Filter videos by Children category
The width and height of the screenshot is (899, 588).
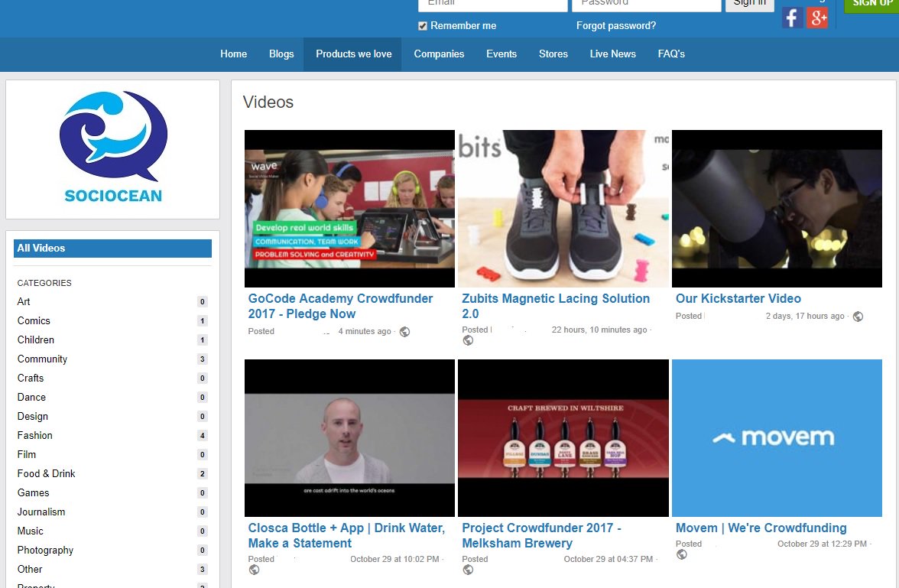click(35, 339)
